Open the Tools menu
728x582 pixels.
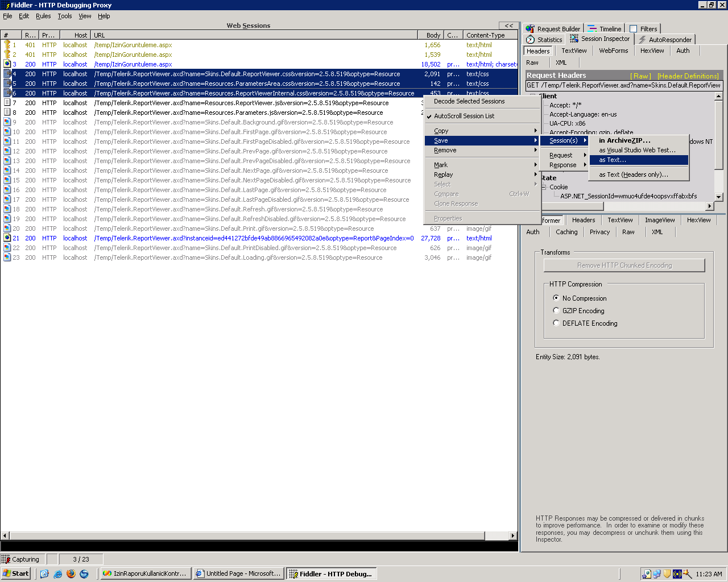65,16
